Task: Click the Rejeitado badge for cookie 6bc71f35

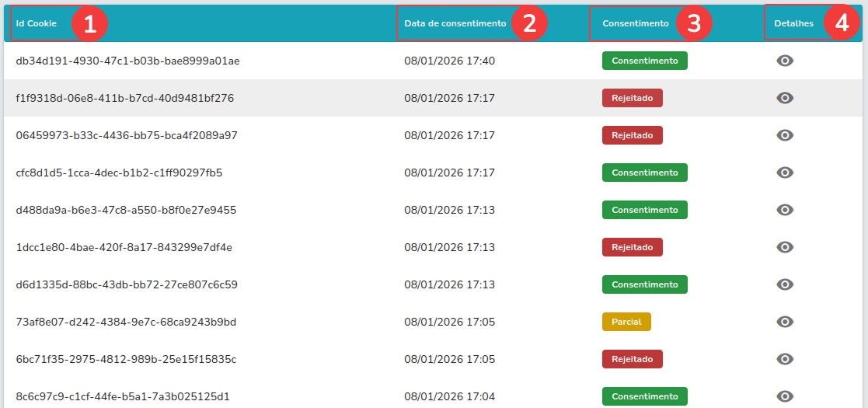Action: 632,359
